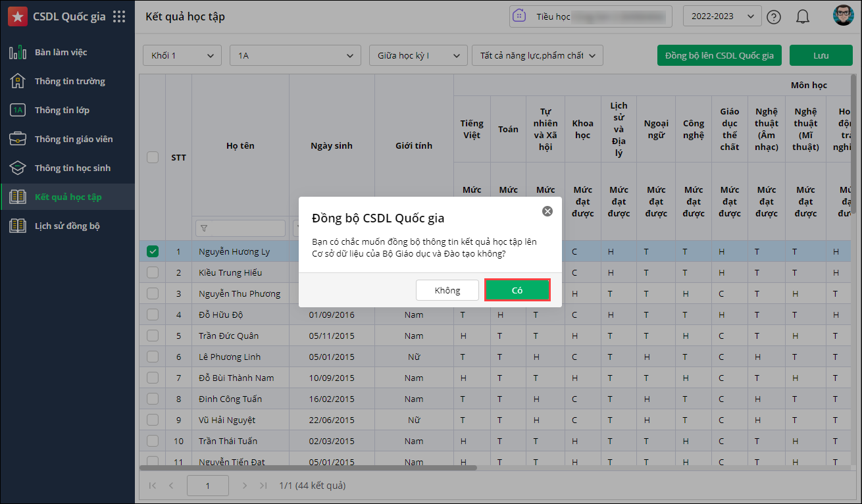Image resolution: width=862 pixels, height=504 pixels.
Task: Open the 1A class dropdown
Action: 295,56
